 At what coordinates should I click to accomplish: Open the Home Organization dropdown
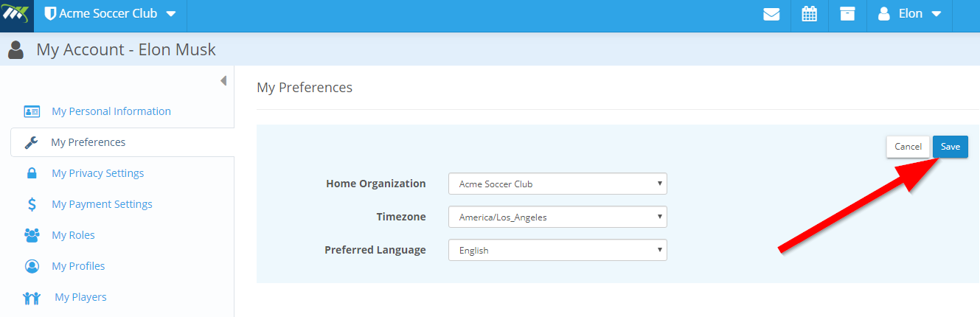pyautogui.click(x=557, y=184)
